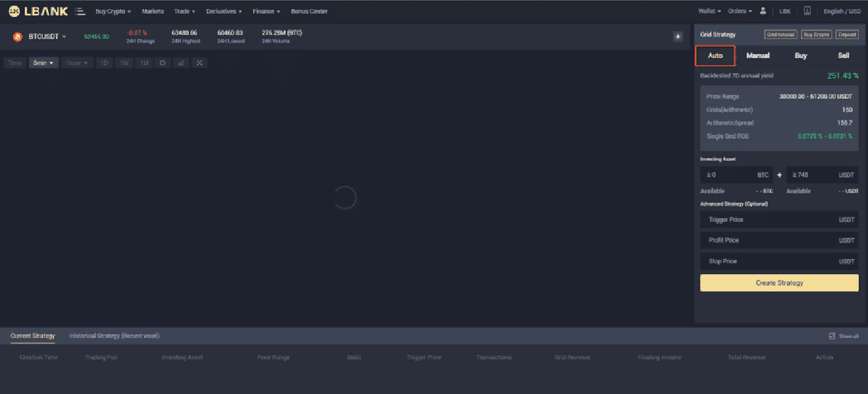The height and width of the screenshot is (394, 868).
Task: Enable the Show all filter
Action: [843, 336]
